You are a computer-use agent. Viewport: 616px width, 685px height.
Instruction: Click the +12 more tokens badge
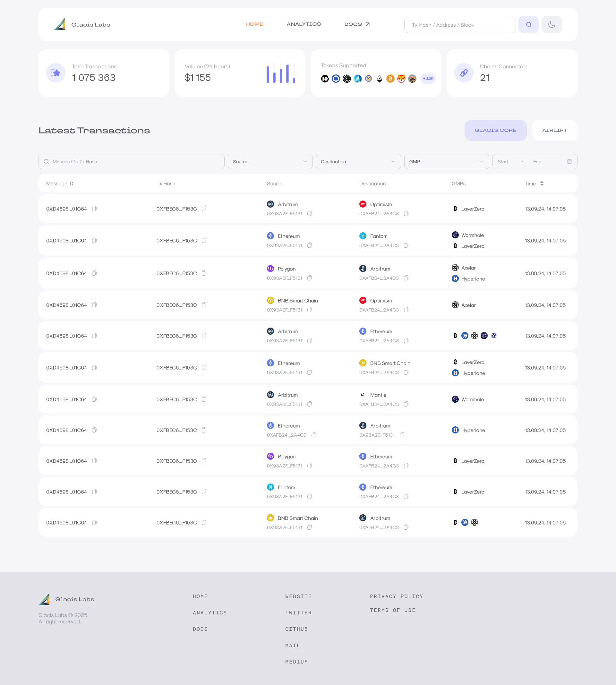tap(427, 79)
